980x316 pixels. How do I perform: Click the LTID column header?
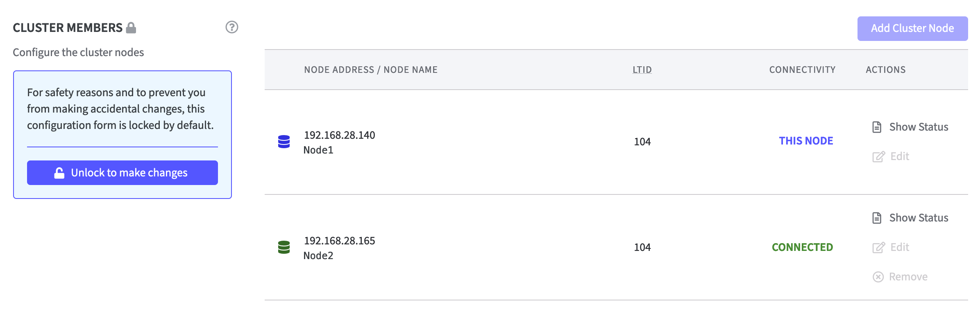(x=642, y=70)
